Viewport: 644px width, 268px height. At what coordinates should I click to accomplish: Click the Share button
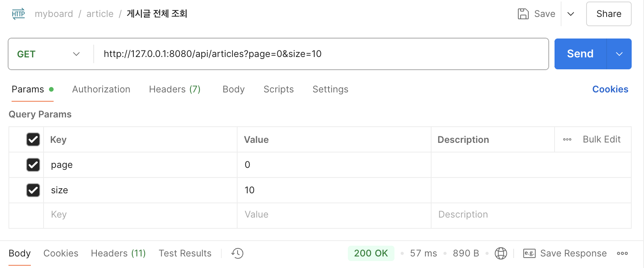click(609, 14)
